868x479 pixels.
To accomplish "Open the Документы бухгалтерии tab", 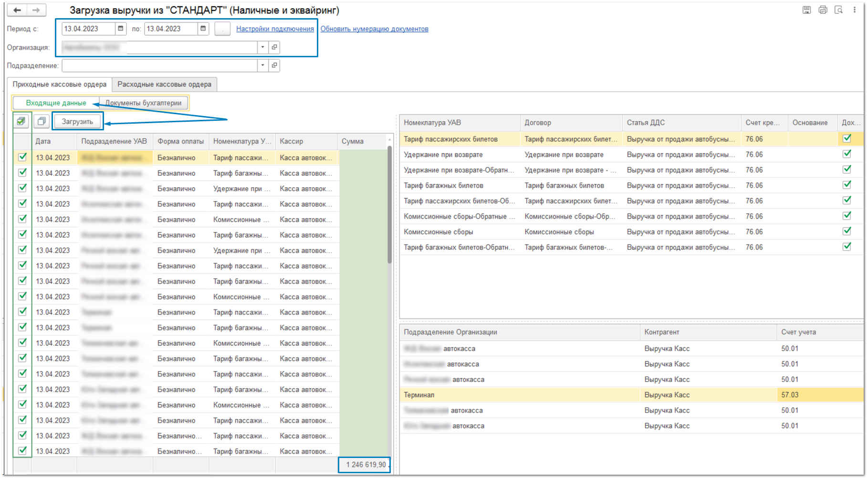I will (143, 103).
